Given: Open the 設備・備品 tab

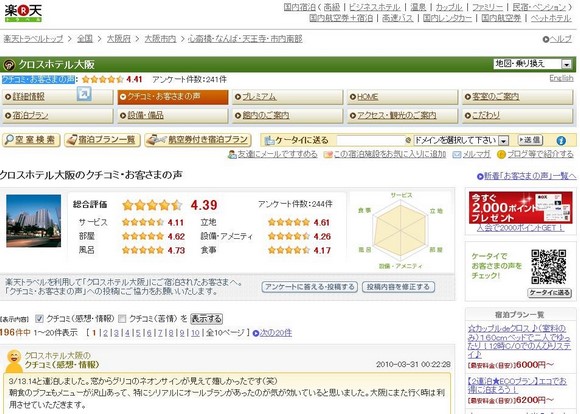Looking at the screenshot, I should [173, 116].
